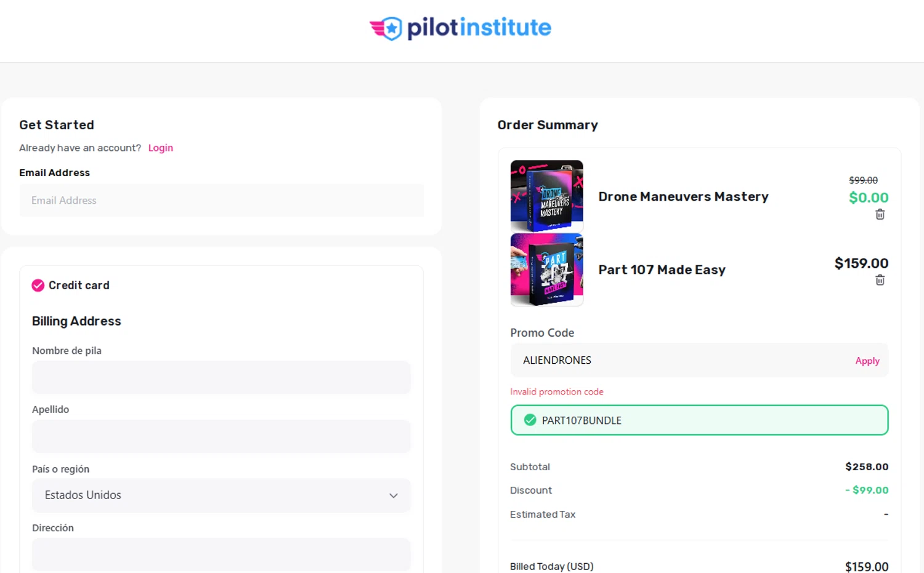Image resolution: width=924 pixels, height=573 pixels.
Task: Click the Invalid promotion code message
Action: [x=556, y=391]
